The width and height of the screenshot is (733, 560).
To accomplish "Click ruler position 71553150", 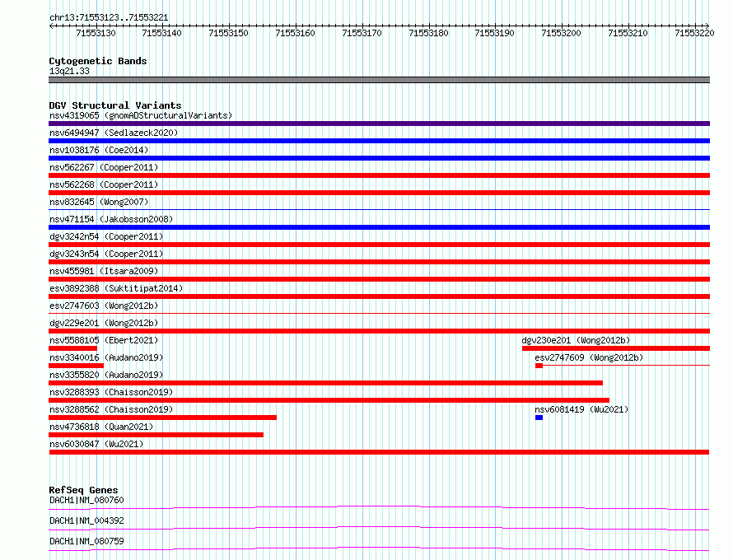I will coord(229,33).
